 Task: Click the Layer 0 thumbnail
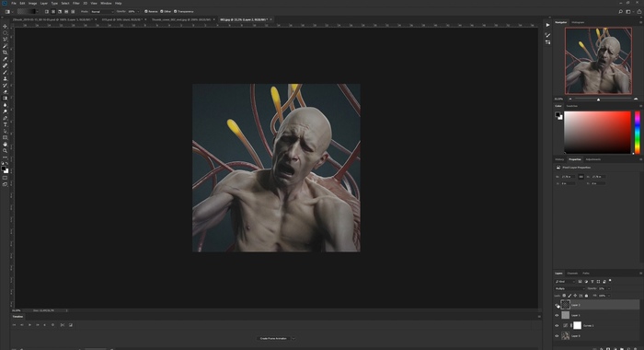[x=566, y=336]
